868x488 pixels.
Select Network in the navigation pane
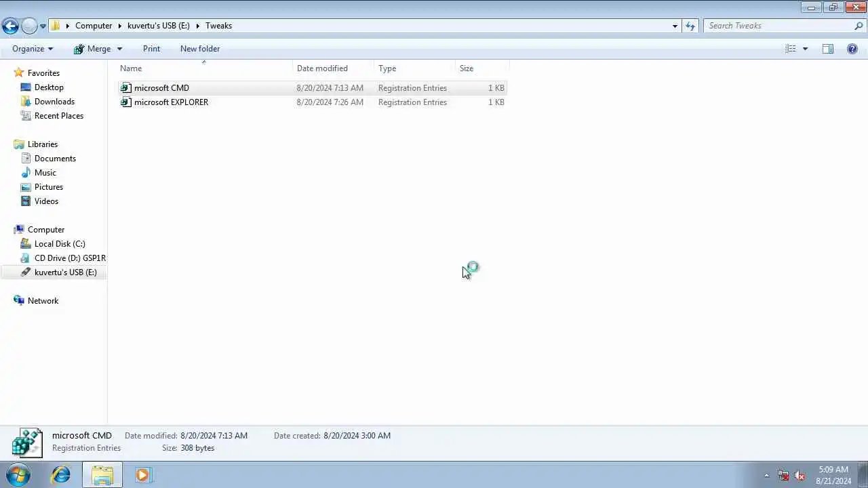point(43,301)
